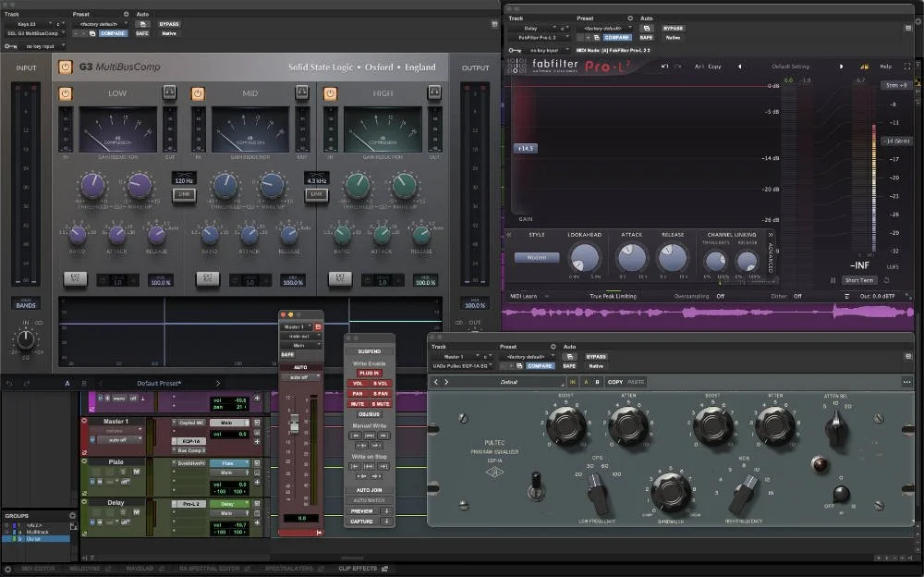Image resolution: width=924 pixels, height=577 pixels.
Task: Click AUTO JOIN in the automation window
Action: click(370, 490)
